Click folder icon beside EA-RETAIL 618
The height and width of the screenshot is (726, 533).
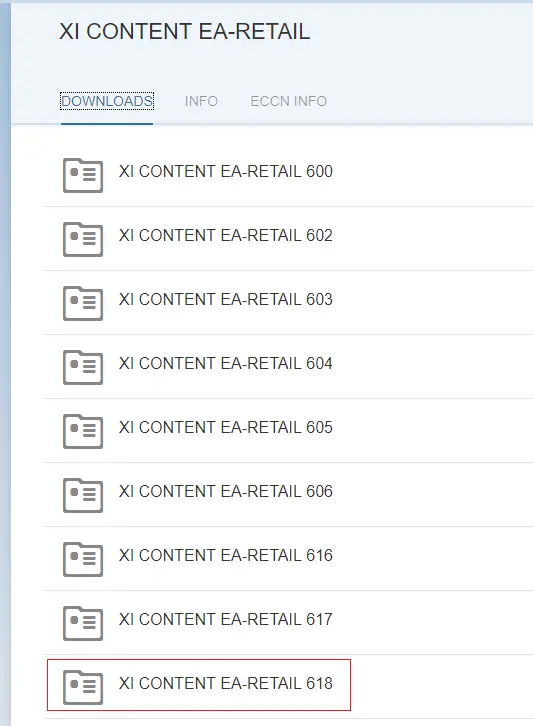click(x=83, y=687)
